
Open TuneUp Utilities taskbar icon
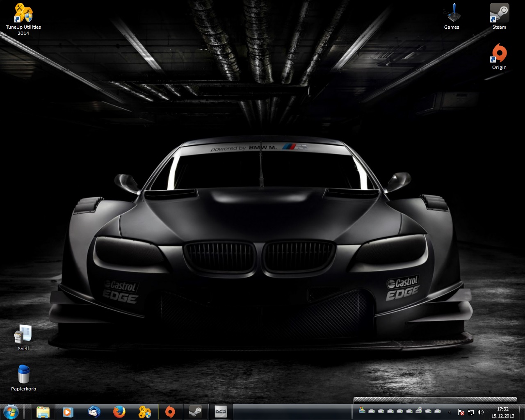click(x=145, y=412)
